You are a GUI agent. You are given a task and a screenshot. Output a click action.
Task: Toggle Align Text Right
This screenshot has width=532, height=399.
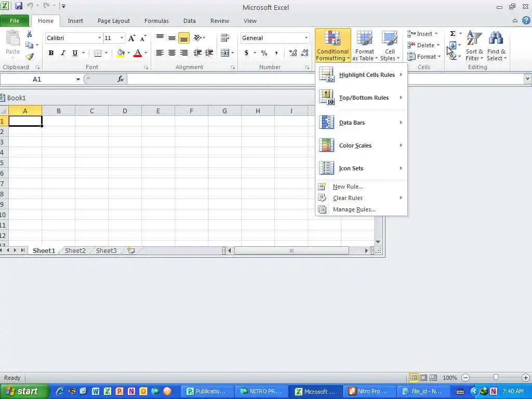pos(183,53)
